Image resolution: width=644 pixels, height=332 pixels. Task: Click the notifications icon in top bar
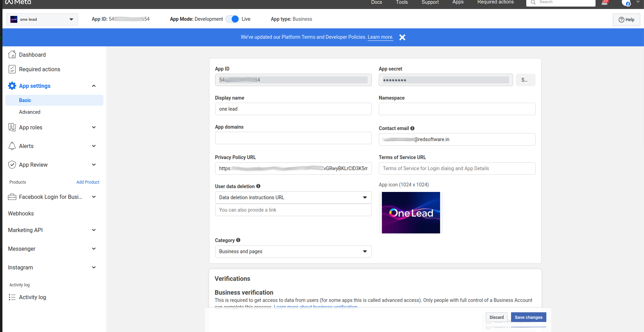coord(605,2)
